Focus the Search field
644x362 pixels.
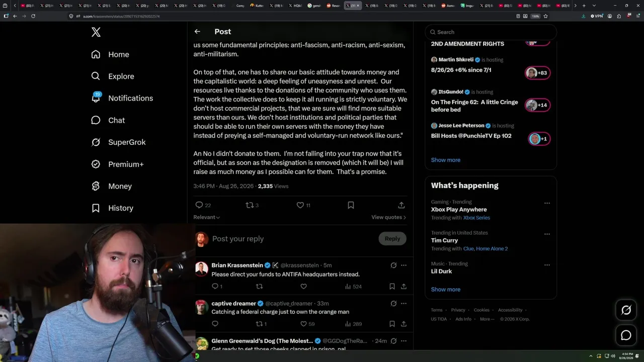point(491,32)
